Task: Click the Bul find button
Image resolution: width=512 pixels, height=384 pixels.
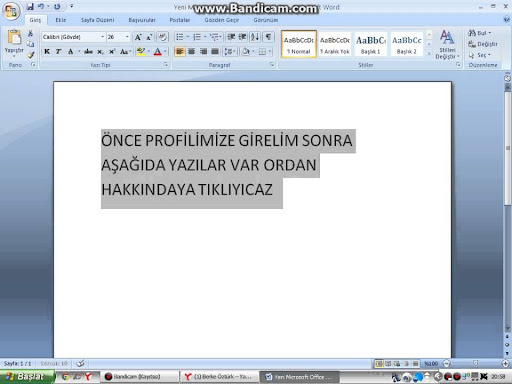Action: pyautogui.click(x=478, y=33)
